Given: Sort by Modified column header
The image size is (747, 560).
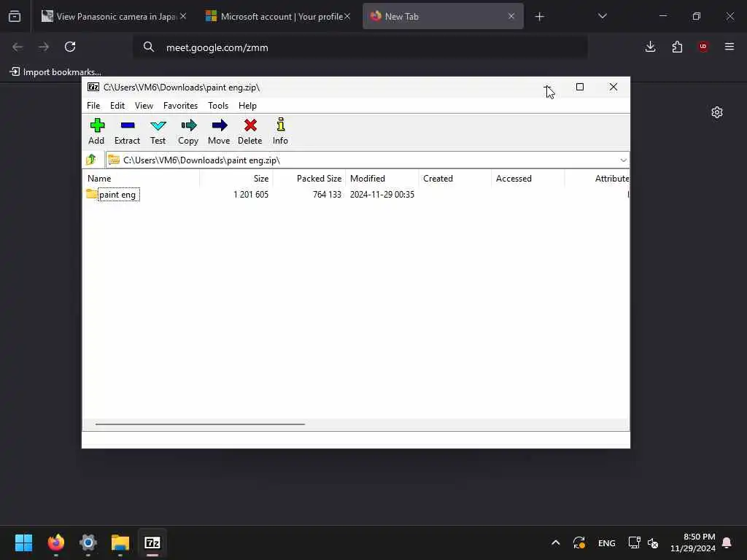Looking at the screenshot, I should (x=382, y=179).
